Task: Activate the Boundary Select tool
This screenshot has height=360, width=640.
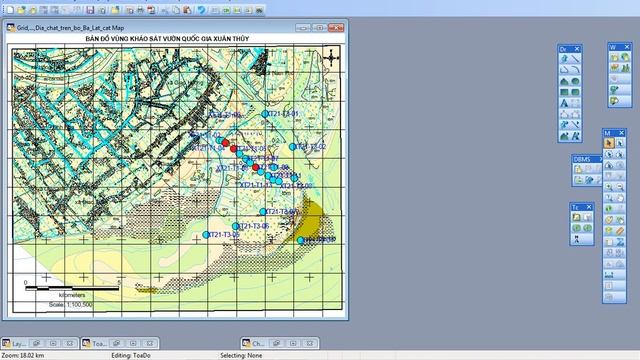Action: [x=609, y=165]
